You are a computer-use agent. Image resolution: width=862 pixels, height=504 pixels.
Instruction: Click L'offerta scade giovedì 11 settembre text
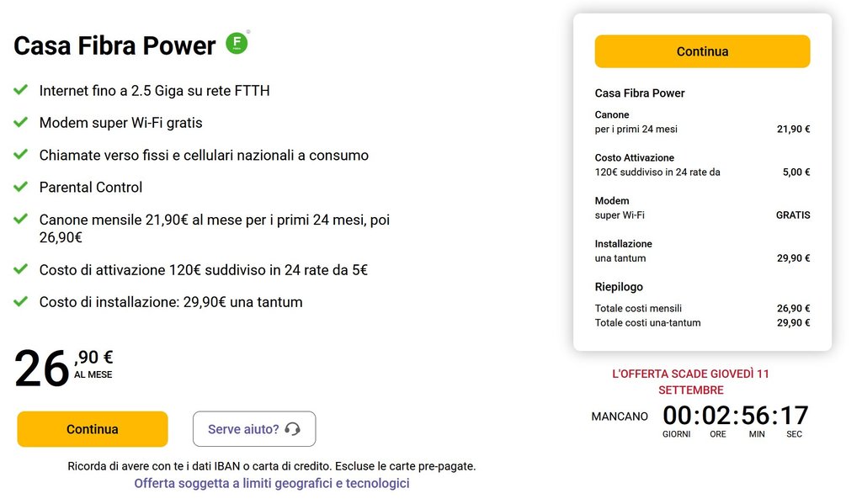(x=690, y=382)
